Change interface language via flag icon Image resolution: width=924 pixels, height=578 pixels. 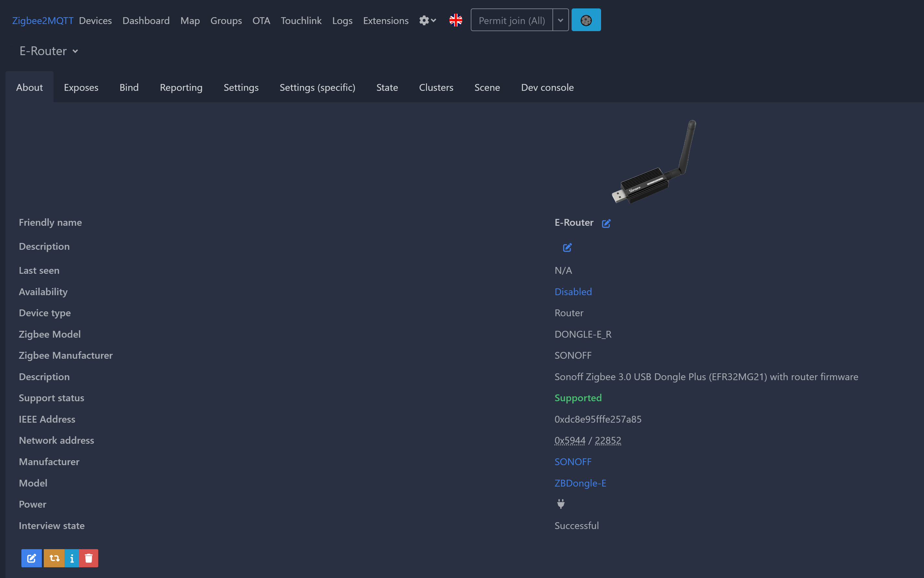click(456, 20)
